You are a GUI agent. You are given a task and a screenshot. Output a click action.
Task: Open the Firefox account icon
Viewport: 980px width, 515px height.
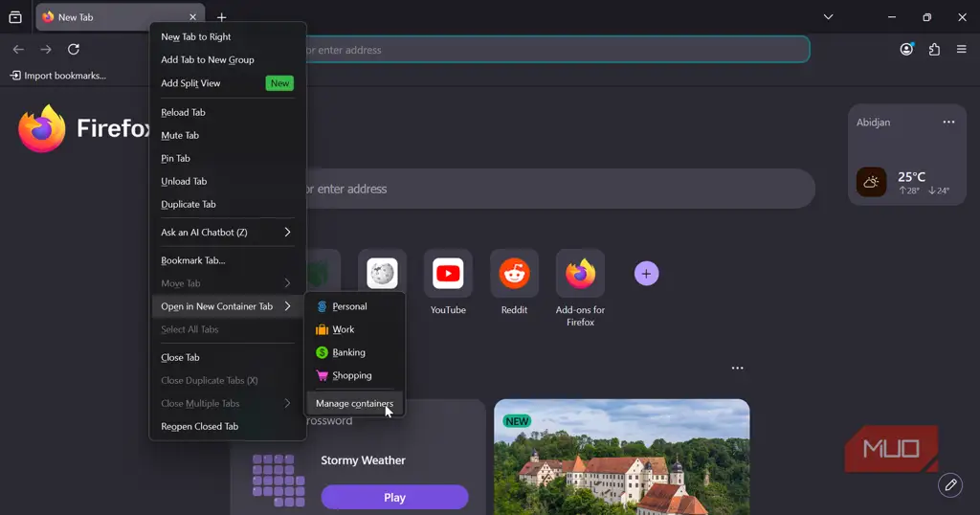(906, 50)
